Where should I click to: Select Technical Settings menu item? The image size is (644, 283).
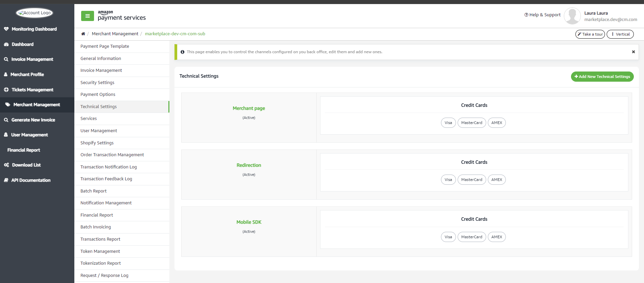pos(122,107)
